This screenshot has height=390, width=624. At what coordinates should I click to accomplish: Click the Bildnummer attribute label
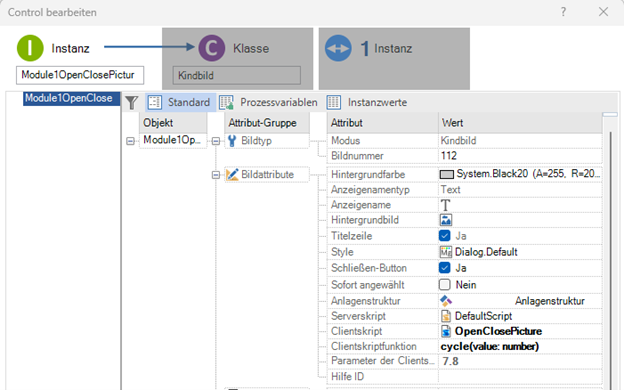tap(357, 156)
